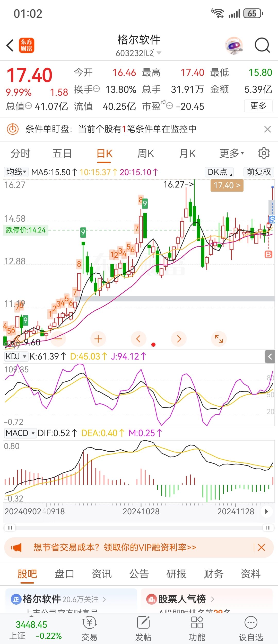Open the VIP融资利率 promo link
This screenshot has width=278, height=644.
pyautogui.click(x=115, y=547)
